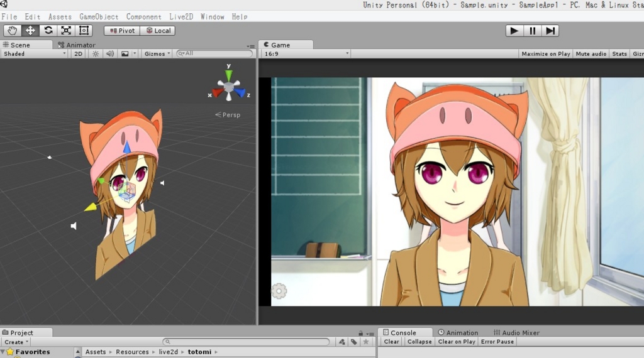This screenshot has height=358, width=644.
Task: Open Project panel options menu icon
Action: tap(370, 334)
